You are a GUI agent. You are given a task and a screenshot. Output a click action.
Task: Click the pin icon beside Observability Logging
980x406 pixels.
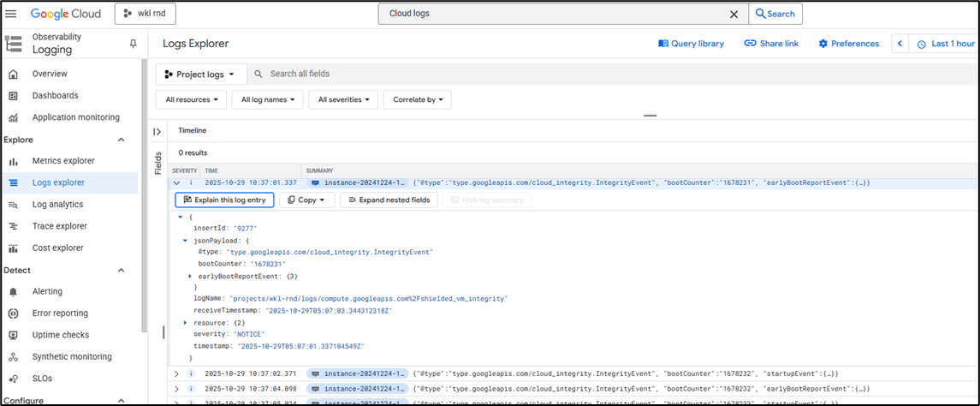(133, 44)
